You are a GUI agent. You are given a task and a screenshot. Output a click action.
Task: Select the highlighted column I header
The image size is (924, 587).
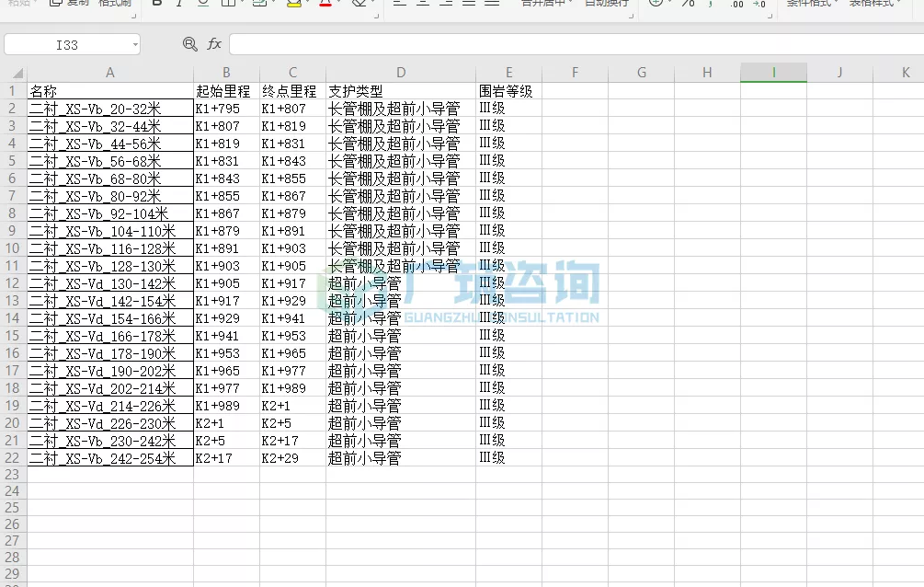pyautogui.click(x=773, y=73)
